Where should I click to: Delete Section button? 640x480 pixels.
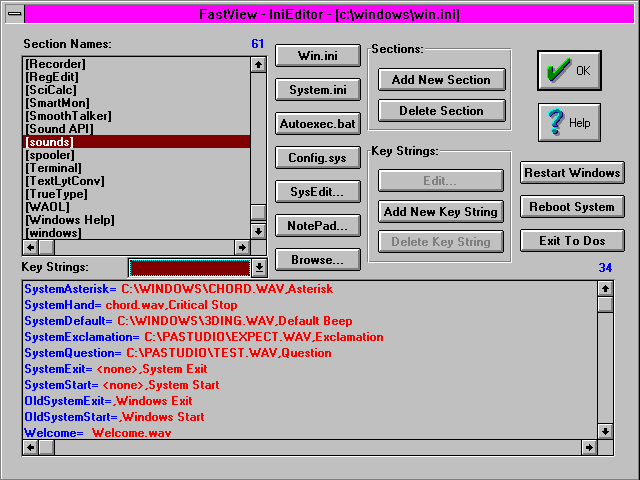(441, 111)
